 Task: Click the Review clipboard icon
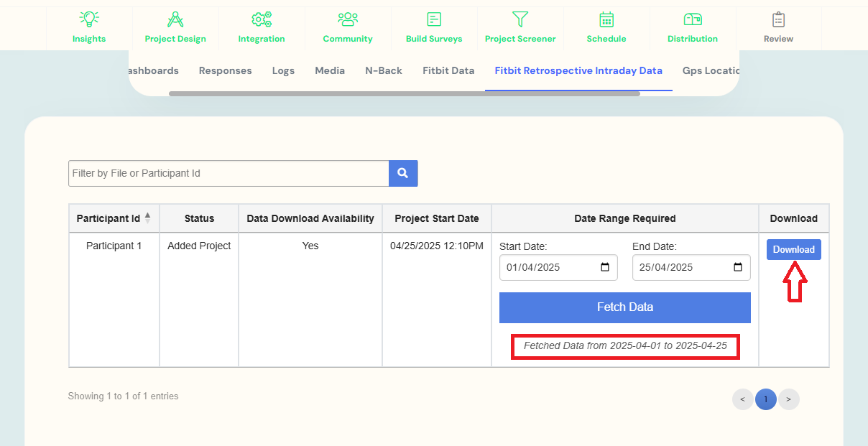[778, 19]
